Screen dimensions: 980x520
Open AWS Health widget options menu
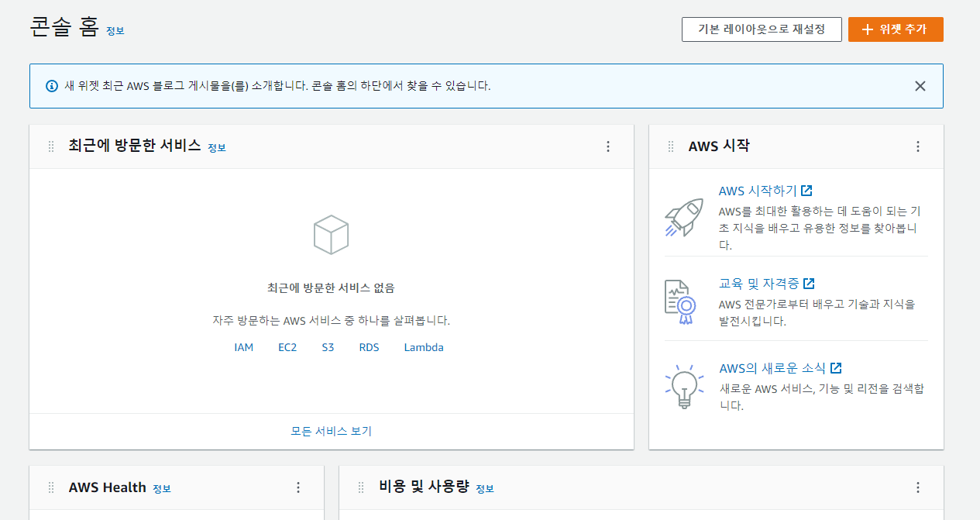pyautogui.click(x=298, y=487)
